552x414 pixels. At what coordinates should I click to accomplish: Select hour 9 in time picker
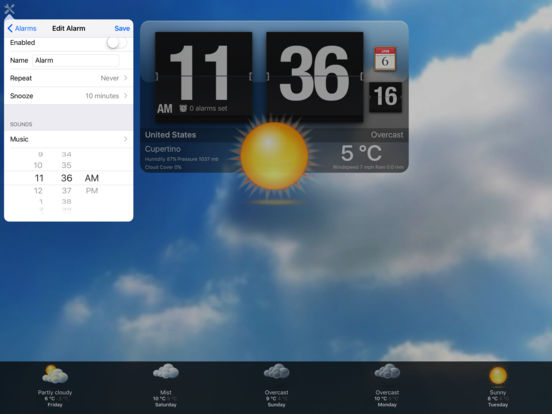coord(40,154)
